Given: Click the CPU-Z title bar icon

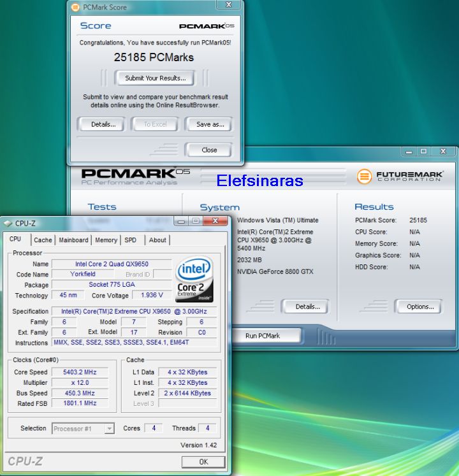Looking at the screenshot, I should (7, 224).
